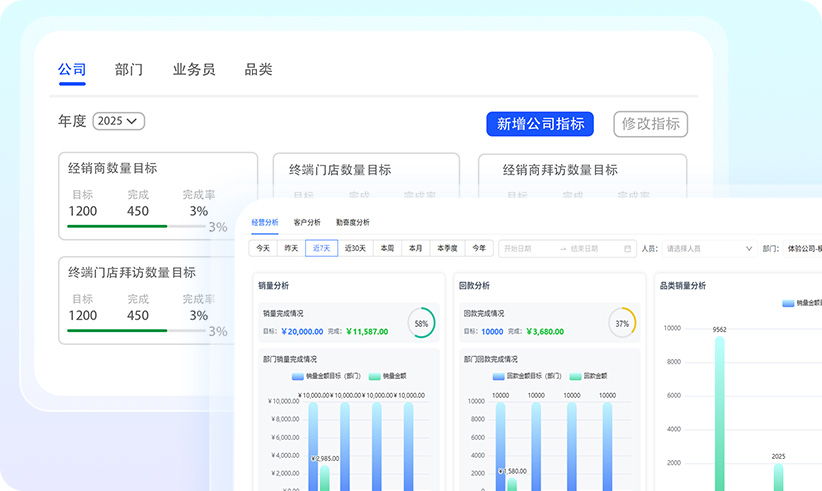Select the 今年 date filter

pos(479,248)
